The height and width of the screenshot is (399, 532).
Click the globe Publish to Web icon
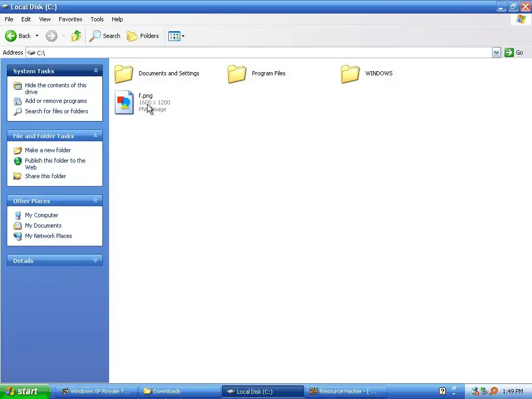[18, 161]
